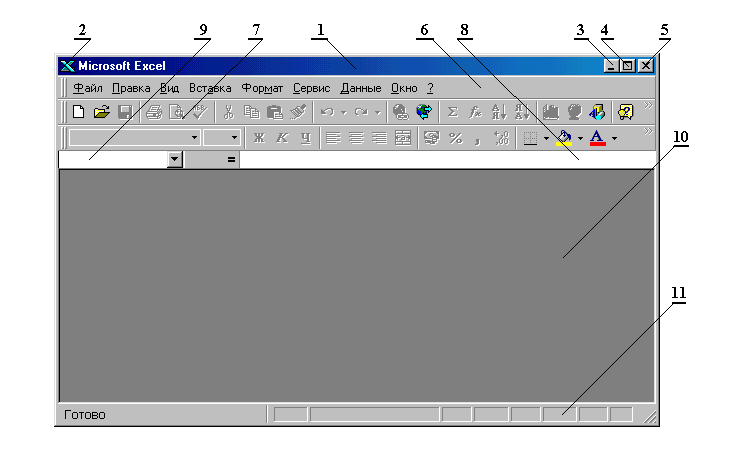
Task: Maximize the Microsoft Excel window
Action: [627, 66]
